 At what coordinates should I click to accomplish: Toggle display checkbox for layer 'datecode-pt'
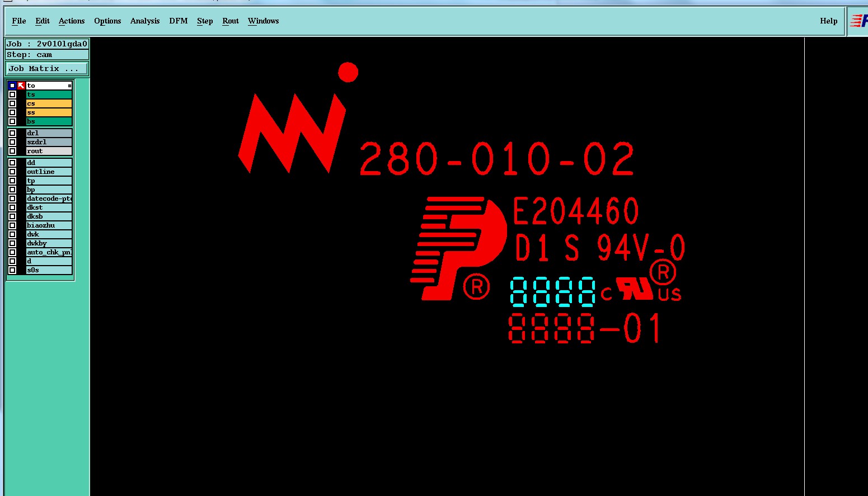[x=12, y=199]
